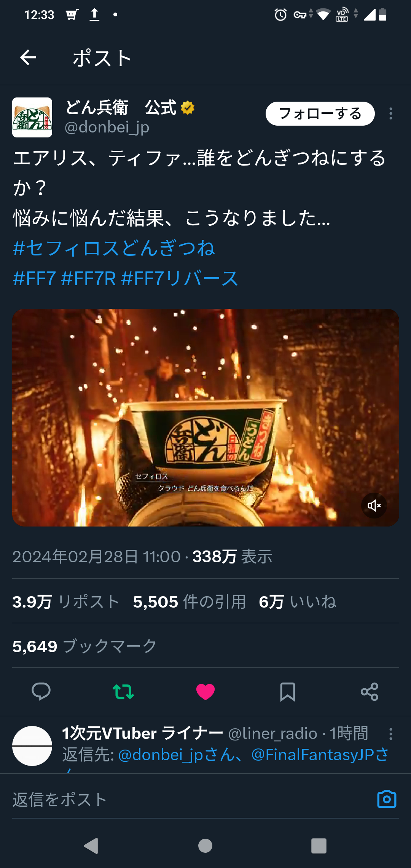Unmute the video via the speaker icon
Image resolution: width=411 pixels, height=868 pixels.
click(x=374, y=506)
